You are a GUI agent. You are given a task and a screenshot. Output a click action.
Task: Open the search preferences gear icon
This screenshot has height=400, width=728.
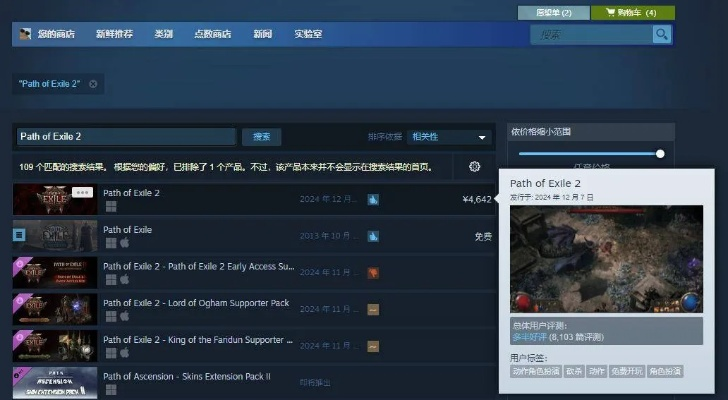474,167
